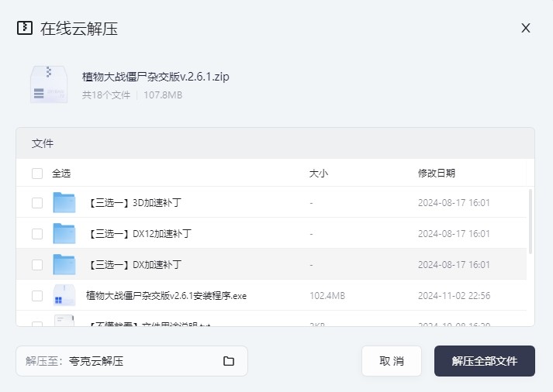Screen dimensions: 553x392
Task: Click the folder browse icon in 解压至 field
Action: (229, 361)
